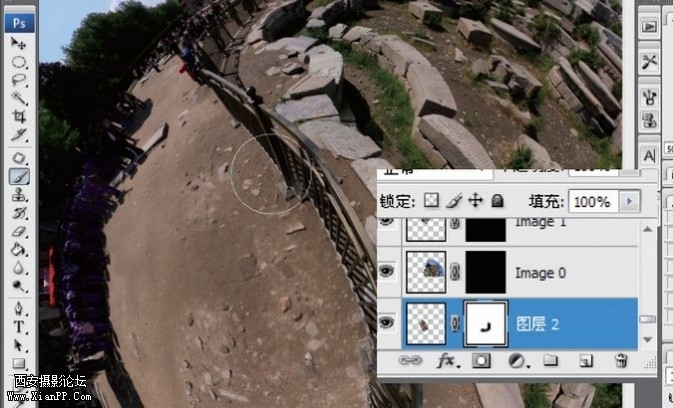This screenshot has height=408, width=673.
Task: Toggle lock transparent pixels
Action: [431, 200]
